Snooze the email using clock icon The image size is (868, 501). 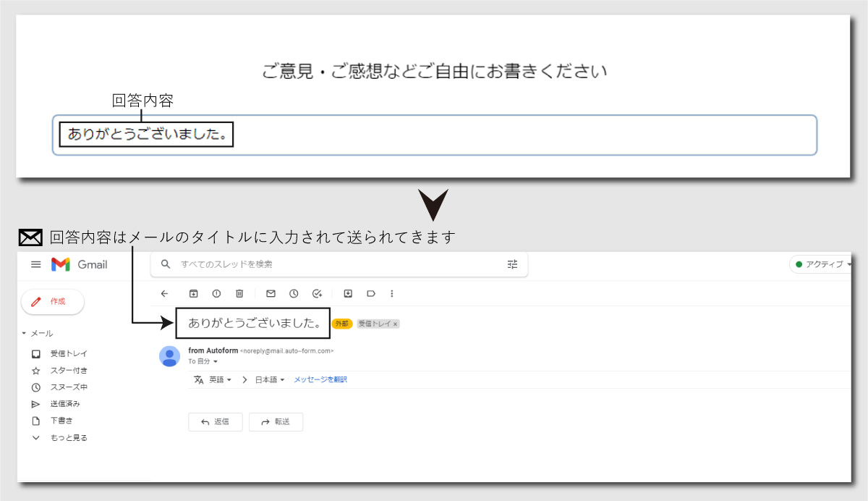tap(294, 294)
